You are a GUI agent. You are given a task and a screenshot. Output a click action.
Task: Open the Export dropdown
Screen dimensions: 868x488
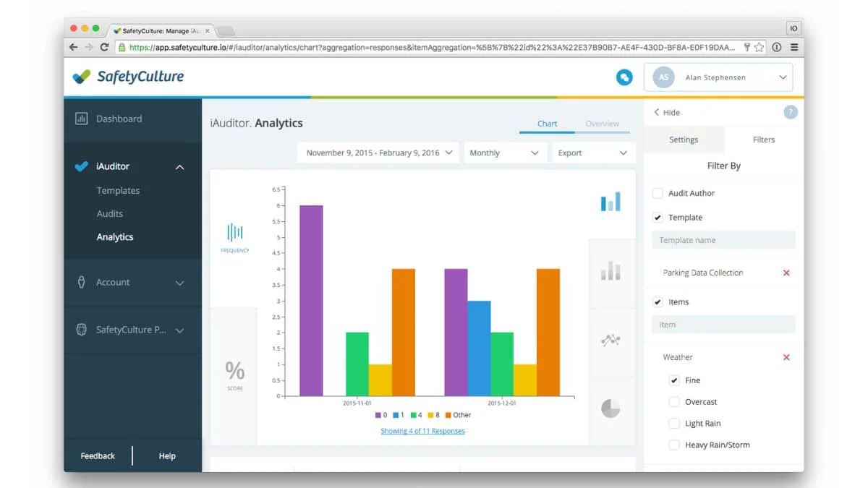click(593, 153)
